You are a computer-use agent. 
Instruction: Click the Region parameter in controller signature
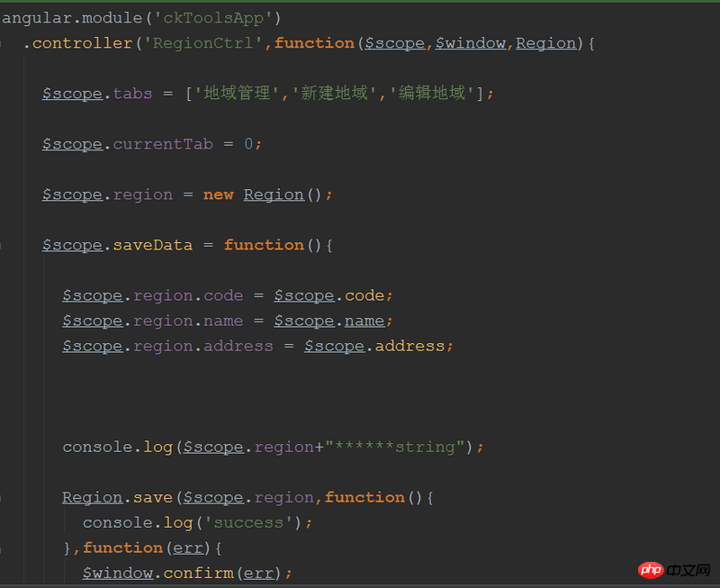coord(545,44)
